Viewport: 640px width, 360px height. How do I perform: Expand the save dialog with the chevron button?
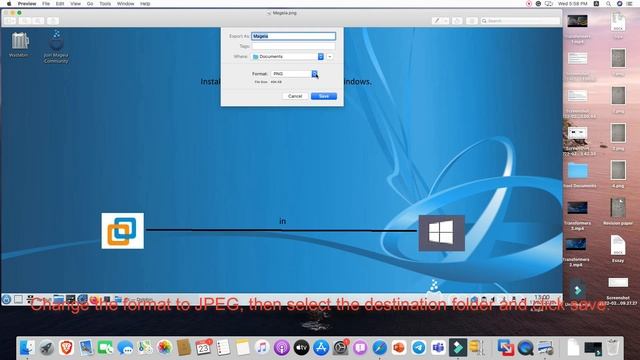coord(330,56)
